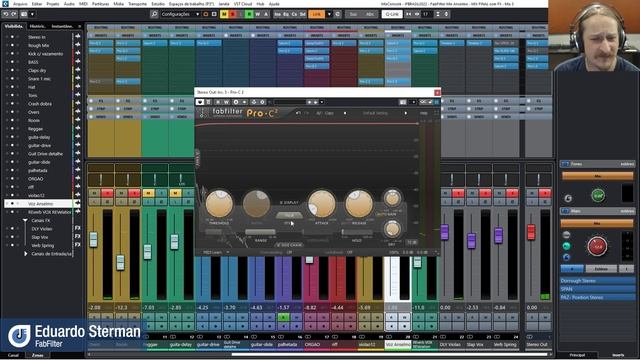640x360 pixels.
Task: Click the FX icon beside DLY Violao
Action: [x=78, y=229]
